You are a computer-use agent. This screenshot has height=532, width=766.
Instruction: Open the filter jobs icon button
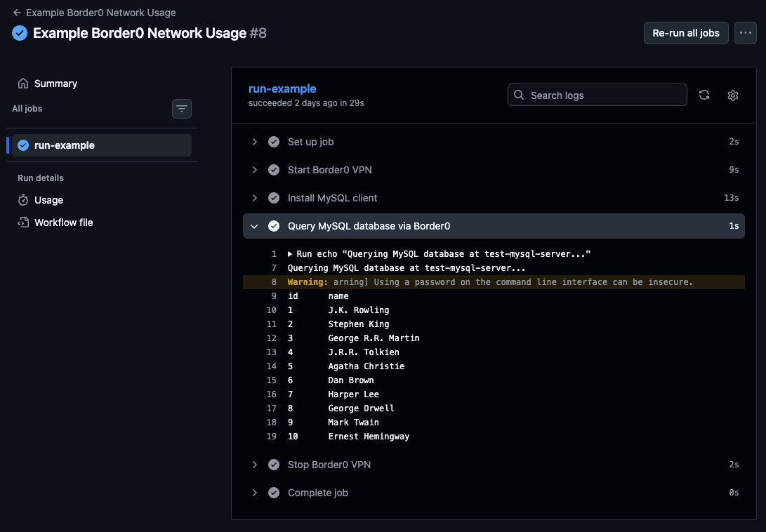pyautogui.click(x=182, y=109)
